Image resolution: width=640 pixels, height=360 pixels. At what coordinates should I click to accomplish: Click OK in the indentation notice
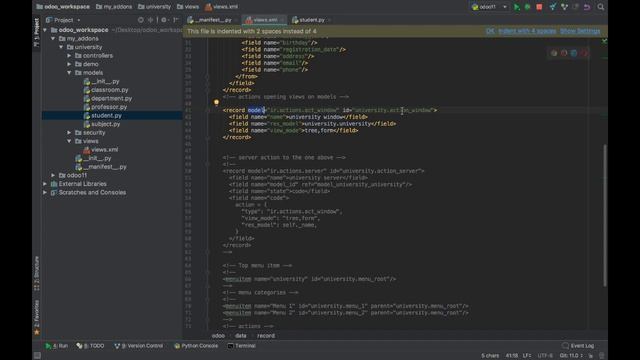tap(490, 31)
